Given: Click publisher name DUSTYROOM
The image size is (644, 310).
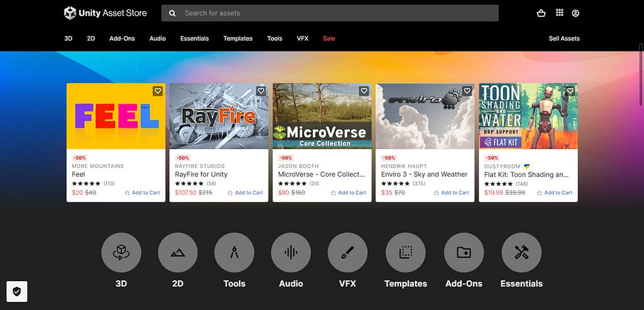Looking at the screenshot, I should point(502,166).
